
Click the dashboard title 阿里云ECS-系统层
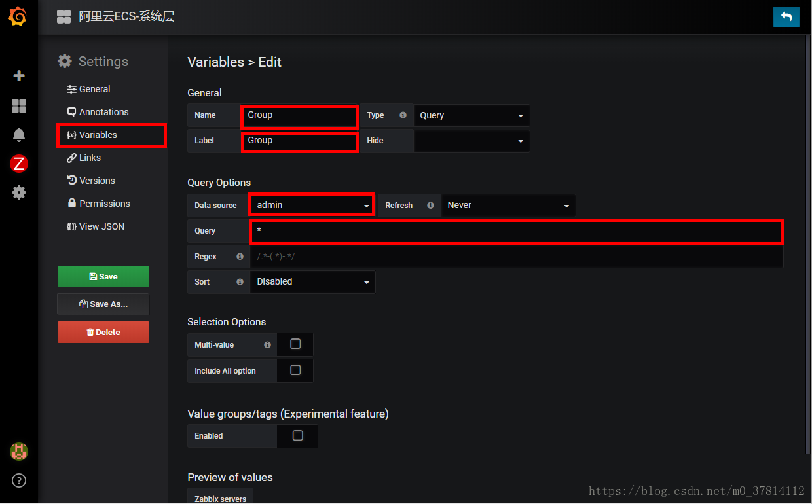[126, 17]
